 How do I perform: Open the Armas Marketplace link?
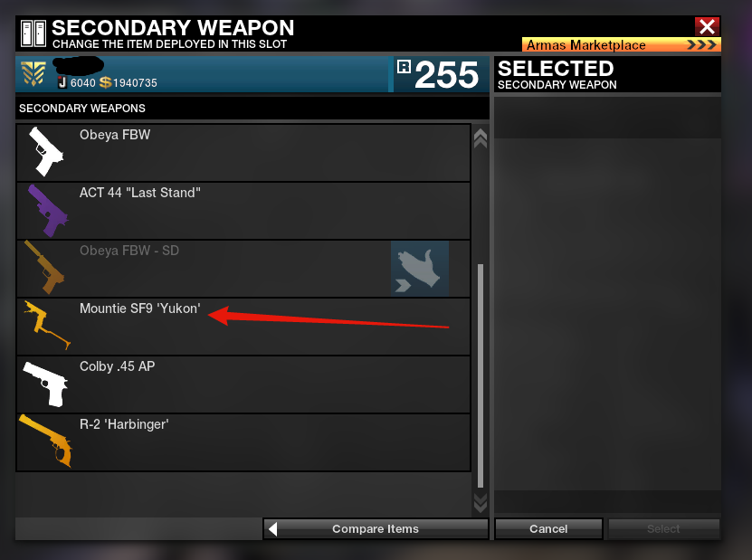pyautogui.click(x=621, y=44)
